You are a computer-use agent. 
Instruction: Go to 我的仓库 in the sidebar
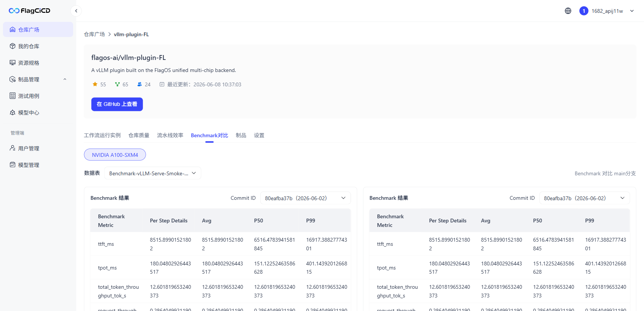(x=38, y=46)
